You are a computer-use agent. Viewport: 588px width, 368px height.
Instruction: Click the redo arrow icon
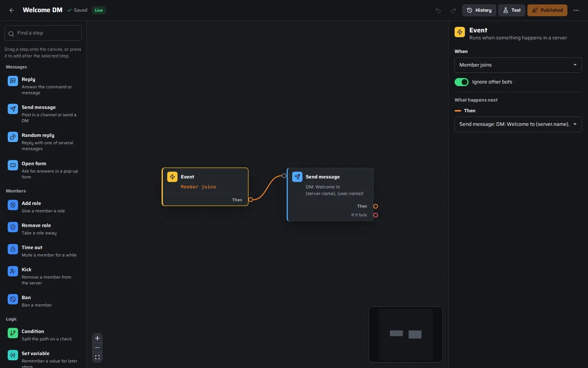click(453, 10)
